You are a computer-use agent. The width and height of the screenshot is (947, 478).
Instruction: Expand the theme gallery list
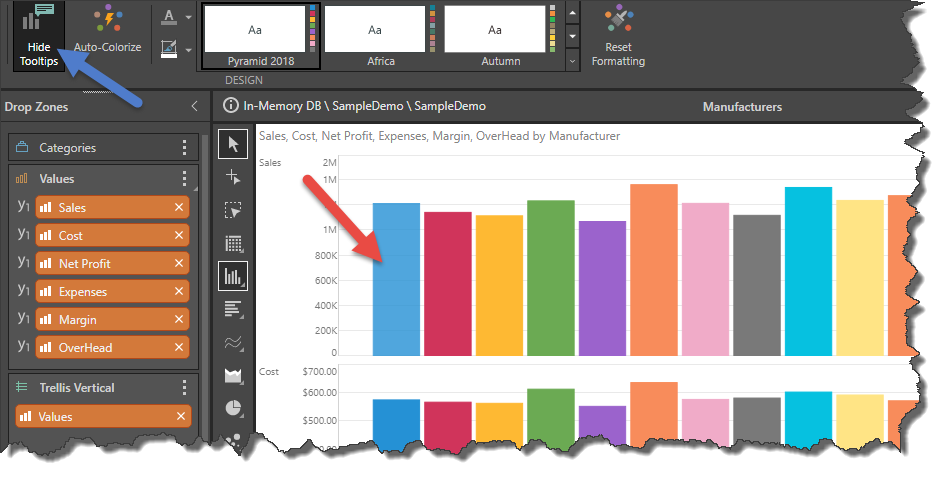(572, 61)
